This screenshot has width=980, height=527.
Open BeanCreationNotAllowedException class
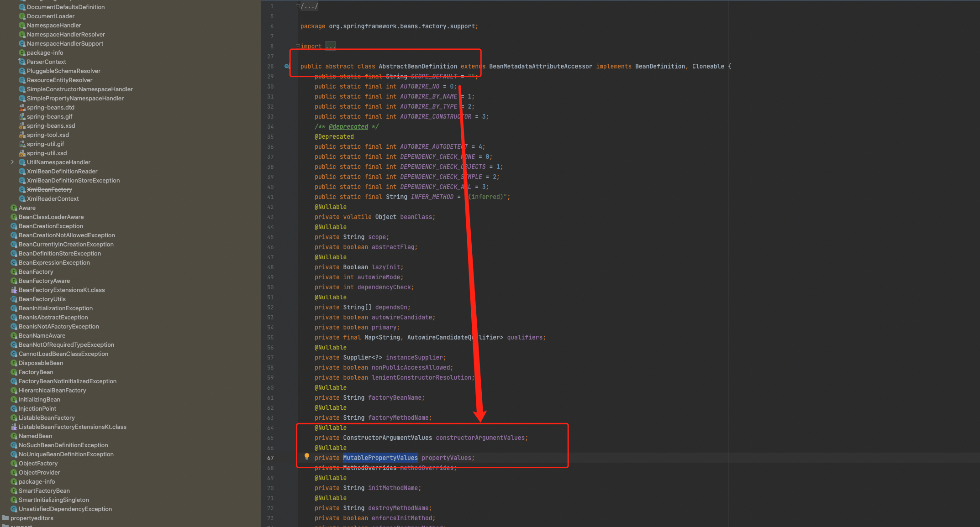67,235
